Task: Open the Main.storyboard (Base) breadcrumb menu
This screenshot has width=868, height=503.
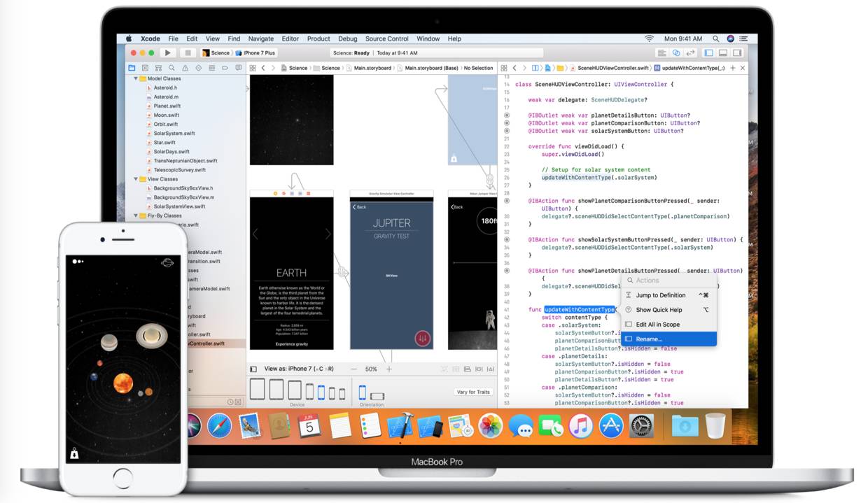Action: (x=427, y=68)
